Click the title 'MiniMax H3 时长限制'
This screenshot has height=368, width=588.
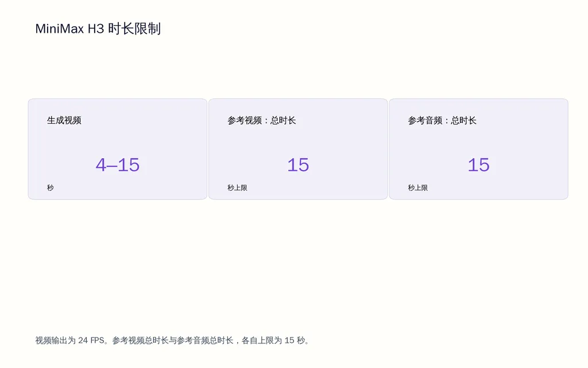pos(98,29)
